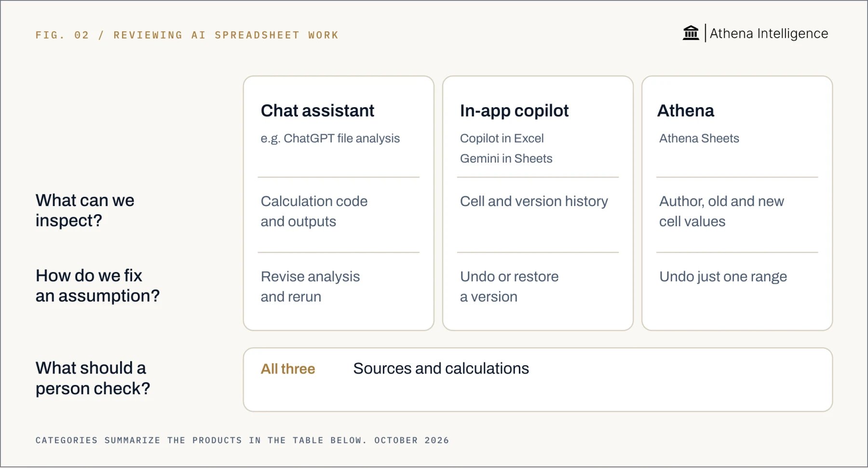Click 'Sources and calculations' text
The width and height of the screenshot is (868, 468).
tap(441, 369)
